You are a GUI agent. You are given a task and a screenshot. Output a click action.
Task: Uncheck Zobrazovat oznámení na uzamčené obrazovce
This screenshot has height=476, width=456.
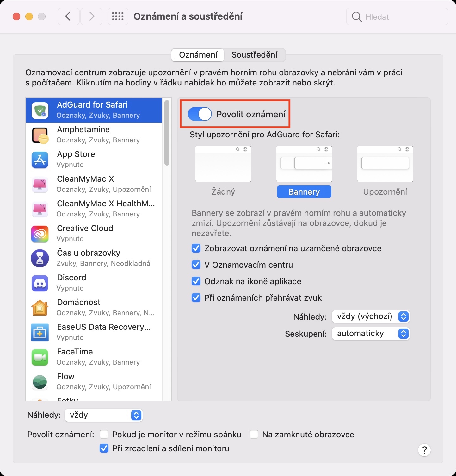pos(196,248)
